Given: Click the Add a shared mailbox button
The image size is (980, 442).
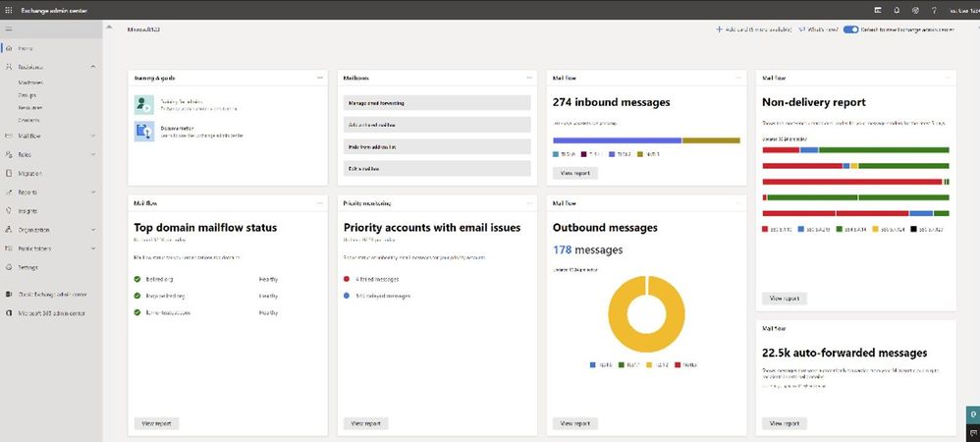Looking at the screenshot, I should point(437,125).
